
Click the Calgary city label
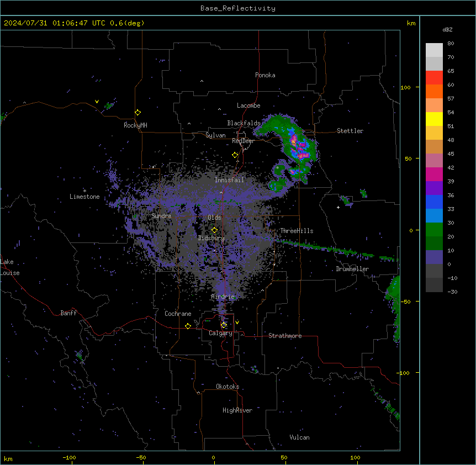coord(221,333)
